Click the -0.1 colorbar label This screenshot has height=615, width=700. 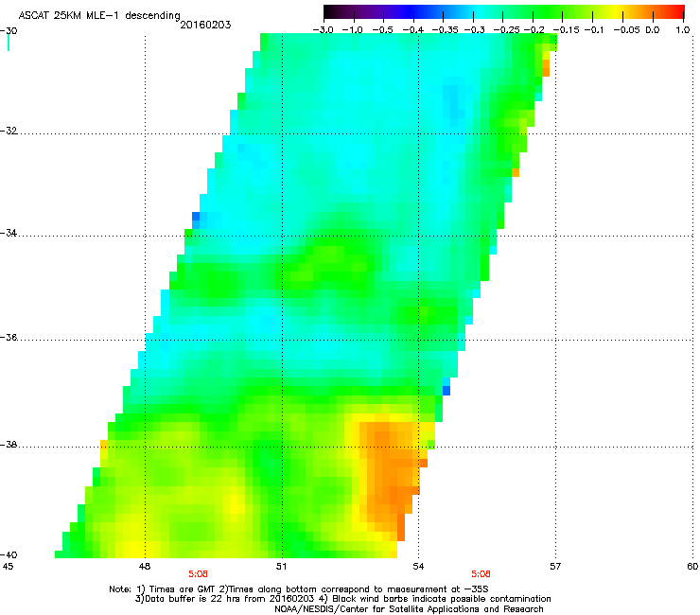pos(593,30)
